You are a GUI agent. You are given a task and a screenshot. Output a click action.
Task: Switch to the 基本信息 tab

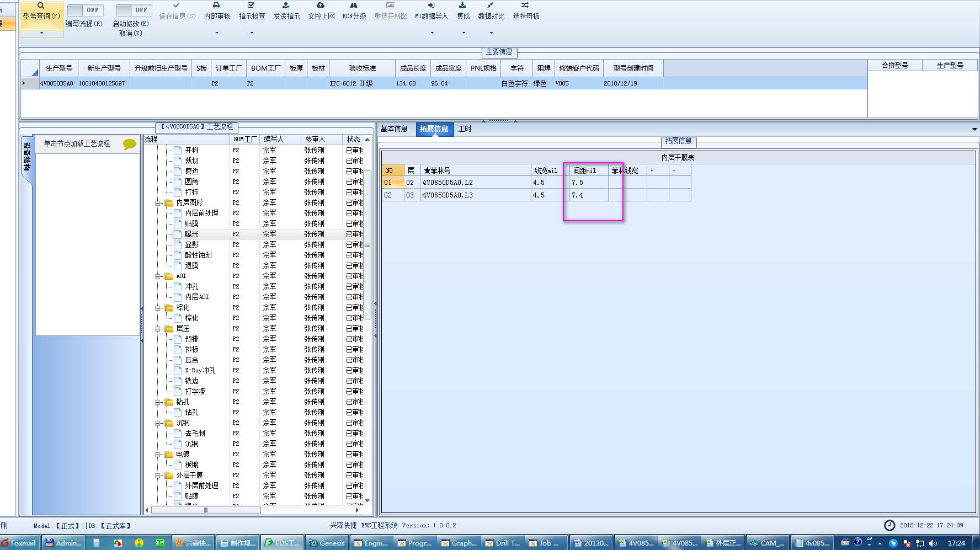point(394,129)
